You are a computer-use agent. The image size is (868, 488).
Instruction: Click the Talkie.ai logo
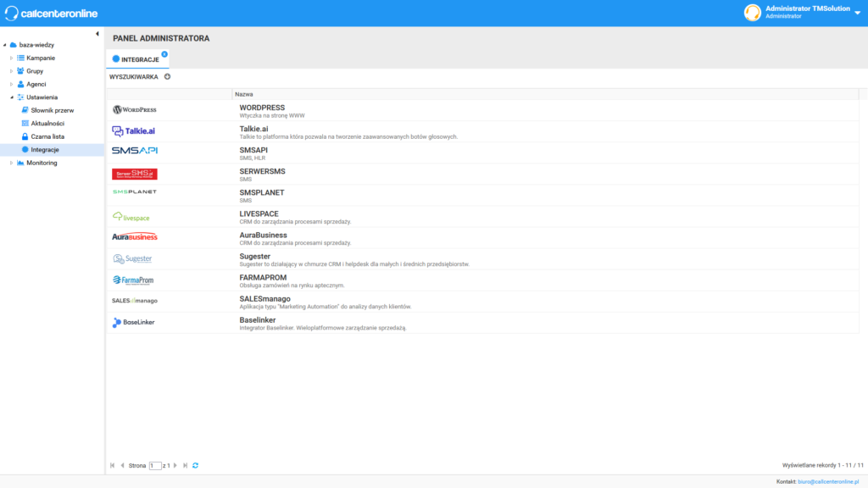click(x=134, y=131)
